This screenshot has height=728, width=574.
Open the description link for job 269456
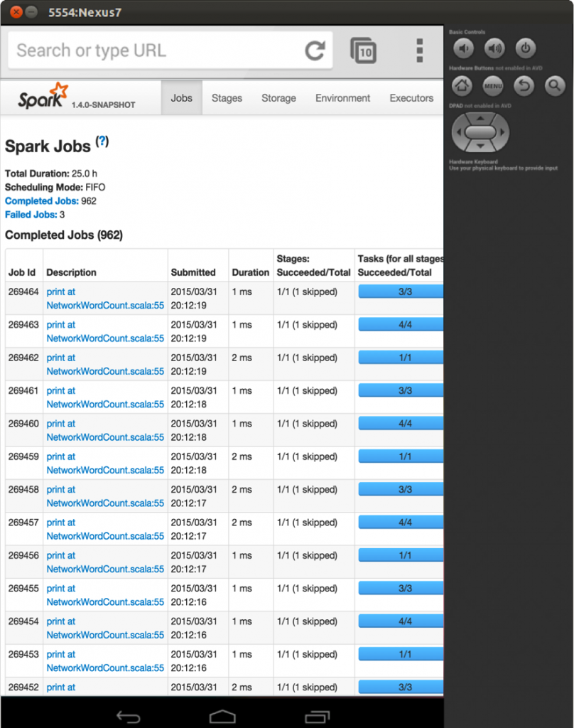point(105,562)
